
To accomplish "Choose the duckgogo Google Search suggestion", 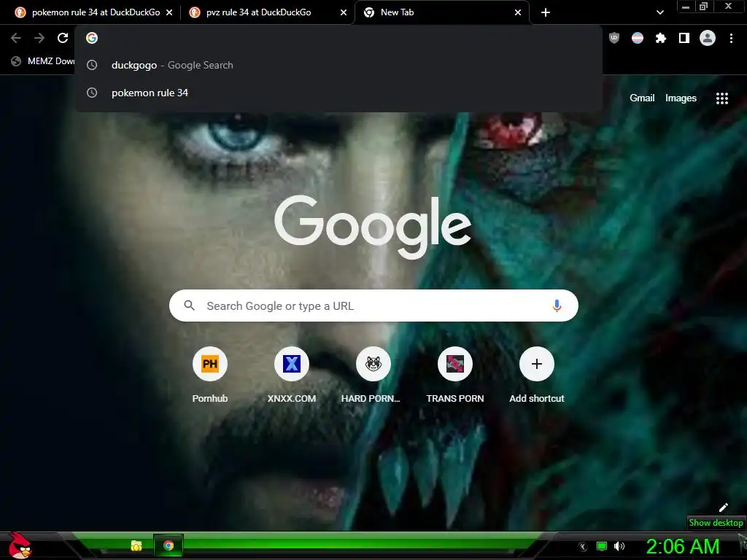I will pos(338,65).
